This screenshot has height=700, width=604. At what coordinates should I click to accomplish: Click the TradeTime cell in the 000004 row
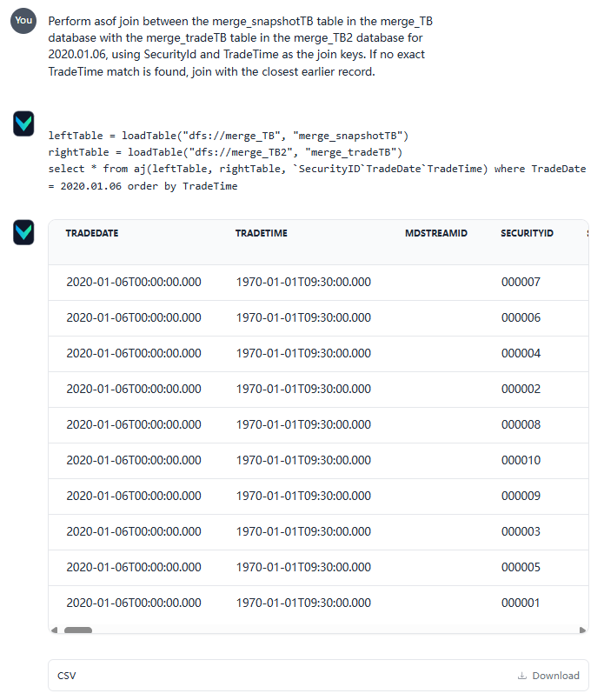303,353
